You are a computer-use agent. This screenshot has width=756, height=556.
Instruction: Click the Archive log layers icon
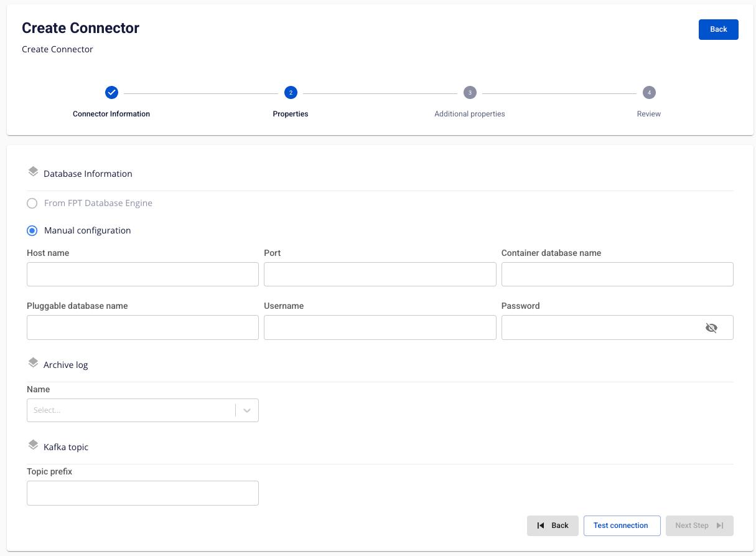(33, 363)
